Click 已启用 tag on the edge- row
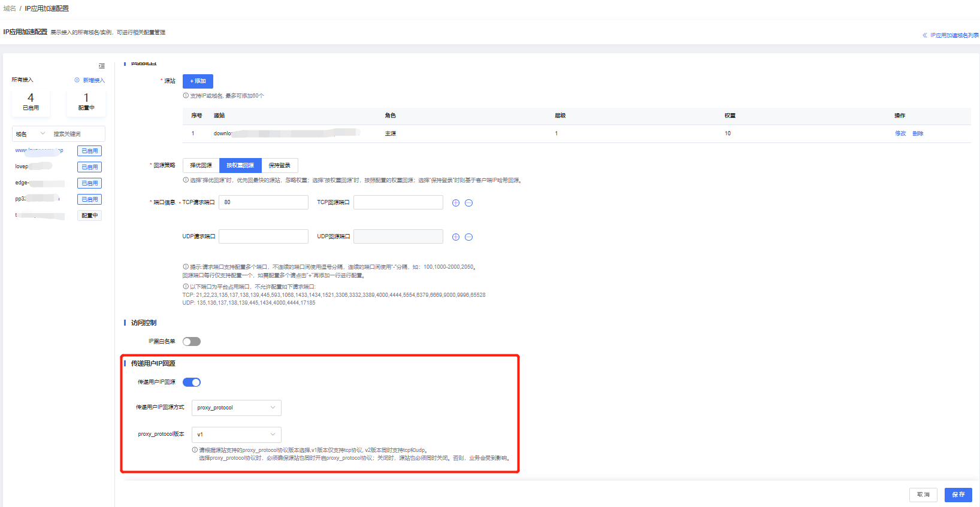980x507 pixels. 90,183
